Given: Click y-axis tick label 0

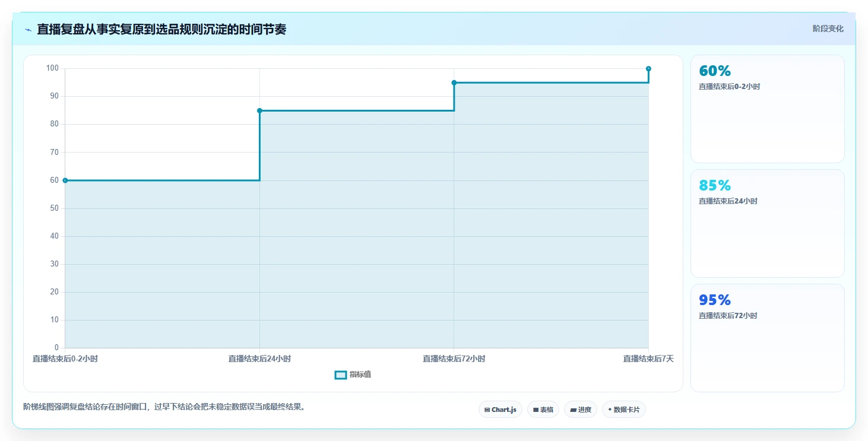Looking at the screenshot, I should (x=56, y=348).
